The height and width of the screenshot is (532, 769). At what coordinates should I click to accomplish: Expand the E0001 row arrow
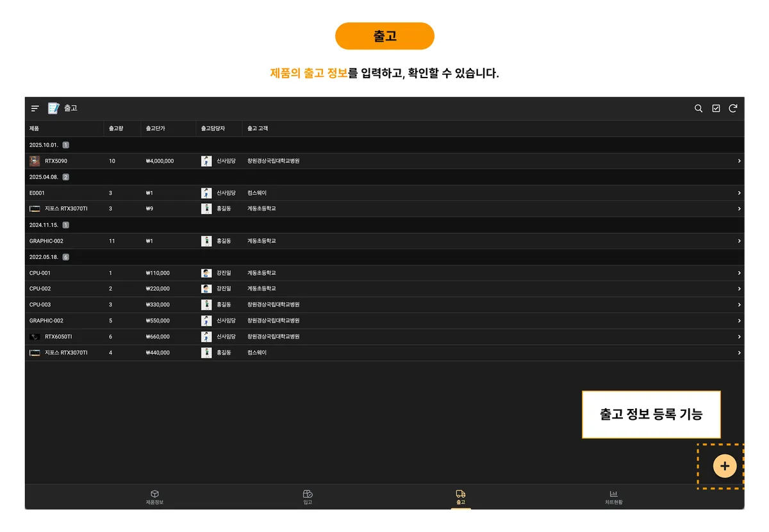point(739,193)
